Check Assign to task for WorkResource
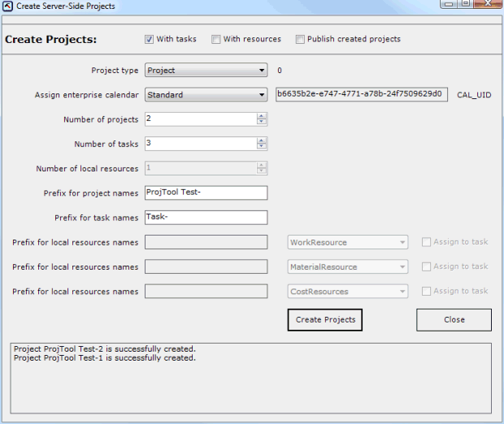This screenshot has width=504, height=424. pos(426,242)
